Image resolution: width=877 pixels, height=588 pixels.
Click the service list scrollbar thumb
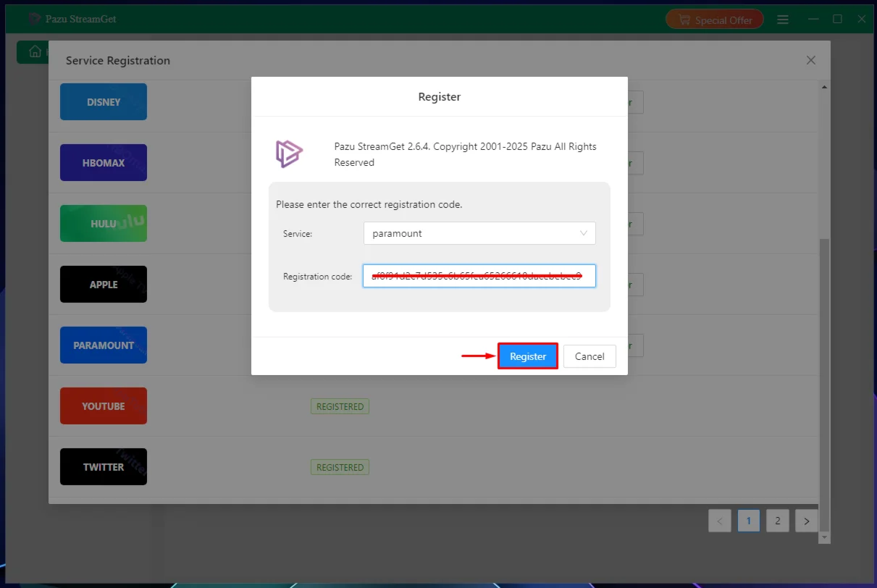(824, 385)
